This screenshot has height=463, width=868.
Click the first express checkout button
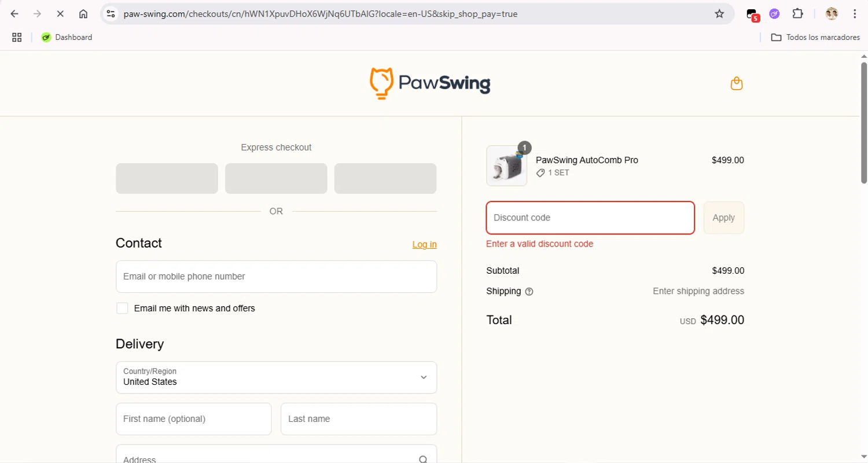click(x=167, y=178)
